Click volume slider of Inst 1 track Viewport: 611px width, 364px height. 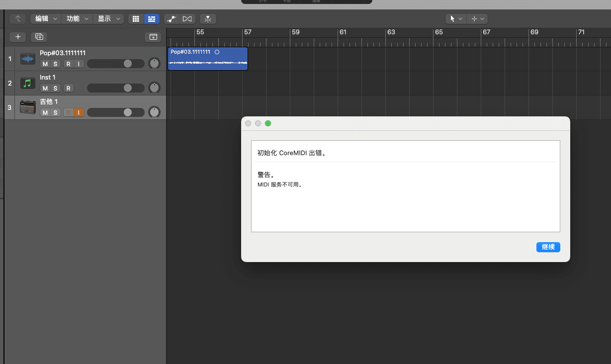click(x=116, y=88)
